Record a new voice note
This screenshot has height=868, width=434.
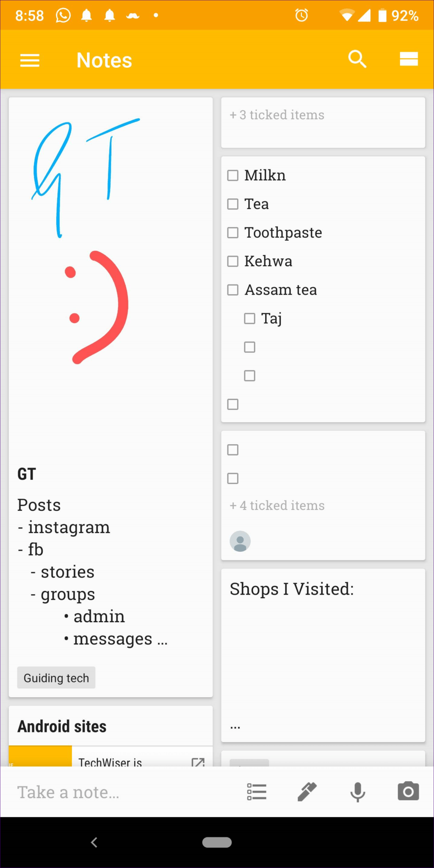pos(358,792)
